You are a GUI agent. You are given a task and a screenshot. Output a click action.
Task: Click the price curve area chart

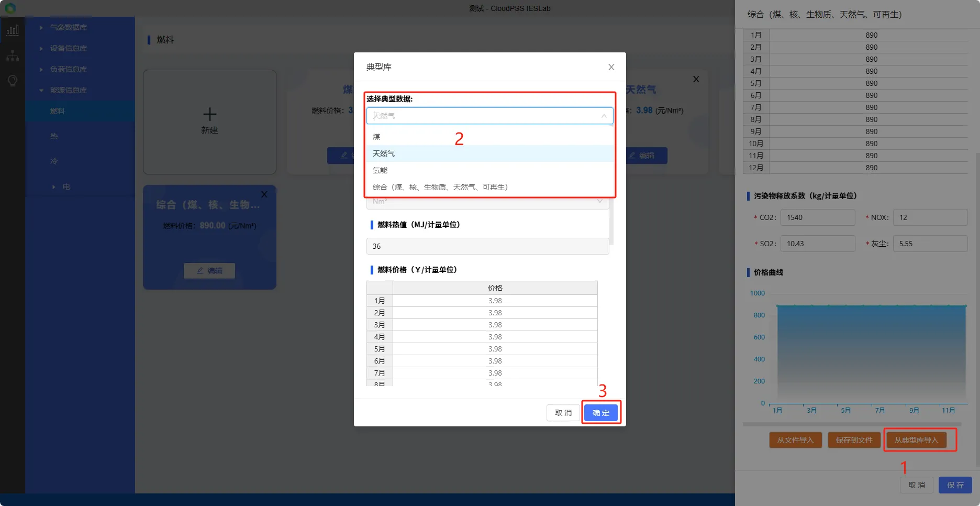(871, 355)
